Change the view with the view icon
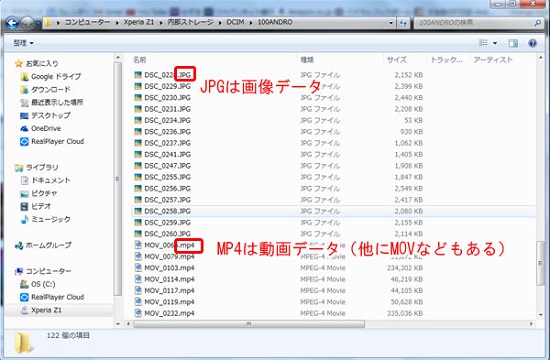The width and height of the screenshot is (550, 360). pos(483,43)
